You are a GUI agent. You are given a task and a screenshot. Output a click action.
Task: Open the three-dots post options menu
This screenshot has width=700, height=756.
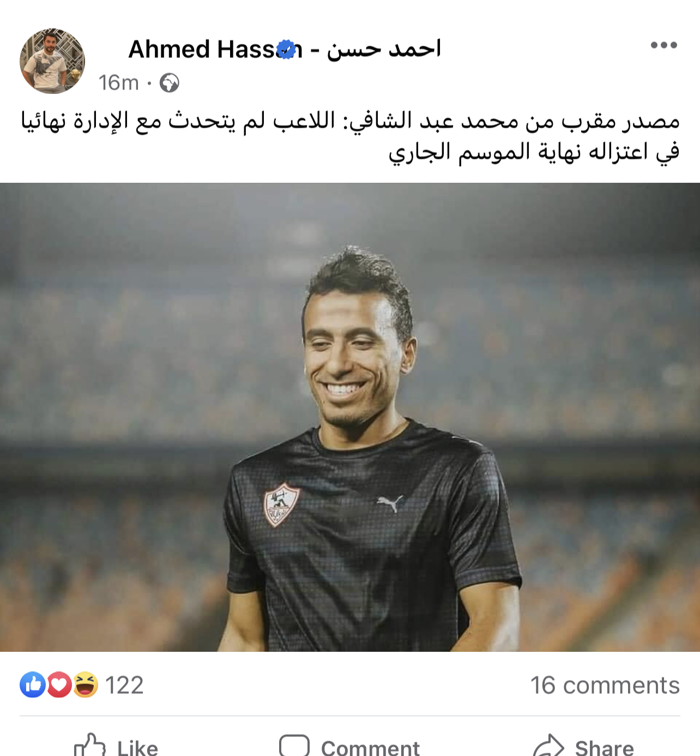(x=663, y=45)
